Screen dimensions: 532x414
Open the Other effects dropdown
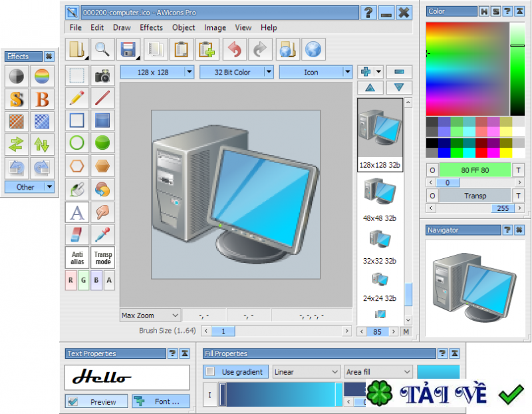29,187
